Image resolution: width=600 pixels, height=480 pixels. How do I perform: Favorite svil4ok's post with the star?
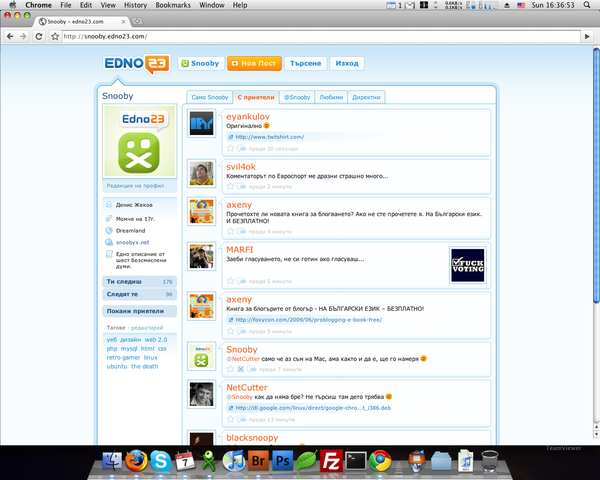(x=230, y=186)
